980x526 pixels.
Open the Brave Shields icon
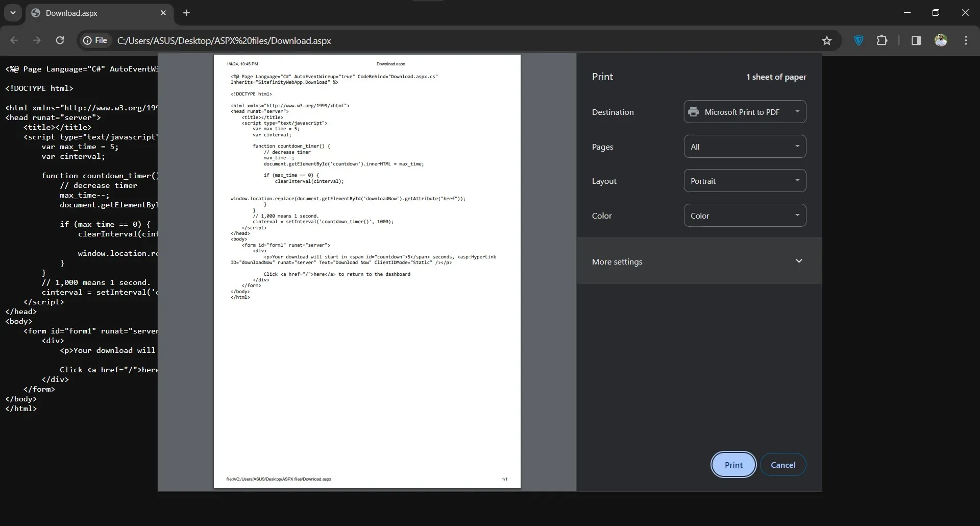click(x=858, y=40)
